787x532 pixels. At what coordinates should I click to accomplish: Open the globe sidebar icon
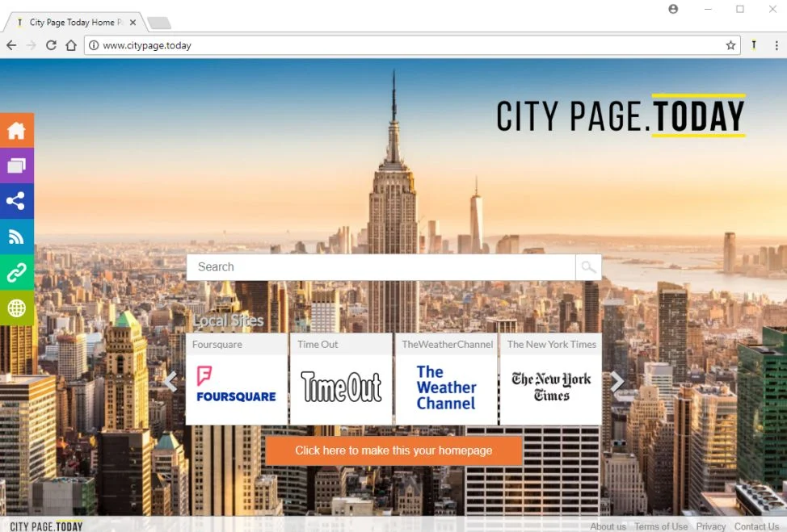(x=16, y=308)
